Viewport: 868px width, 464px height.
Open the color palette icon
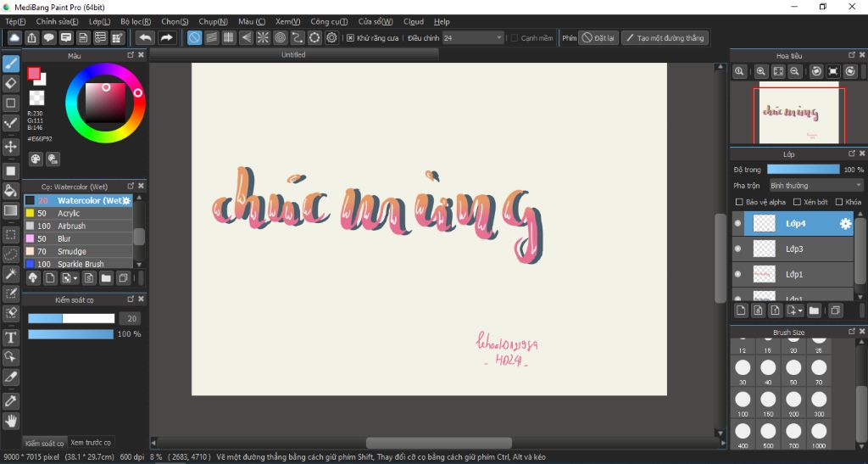click(x=36, y=159)
